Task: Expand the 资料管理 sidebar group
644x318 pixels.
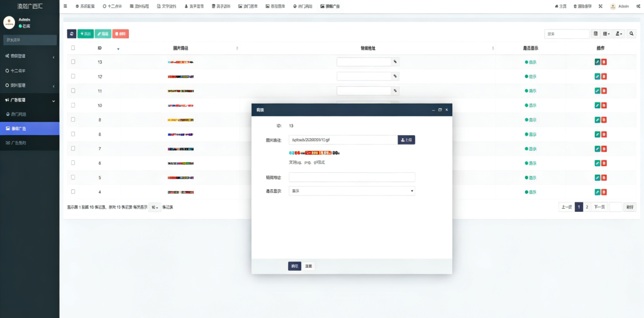Action: 30,85
